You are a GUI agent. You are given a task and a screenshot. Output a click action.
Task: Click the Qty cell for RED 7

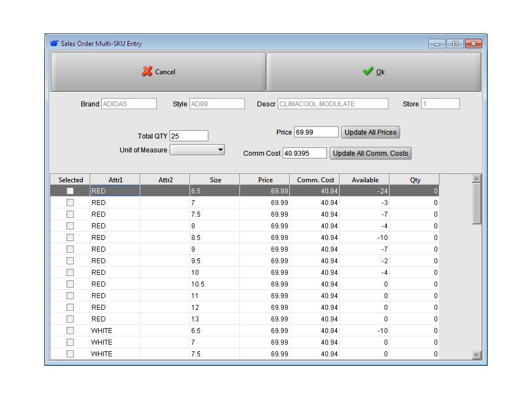(x=415, y=203)
